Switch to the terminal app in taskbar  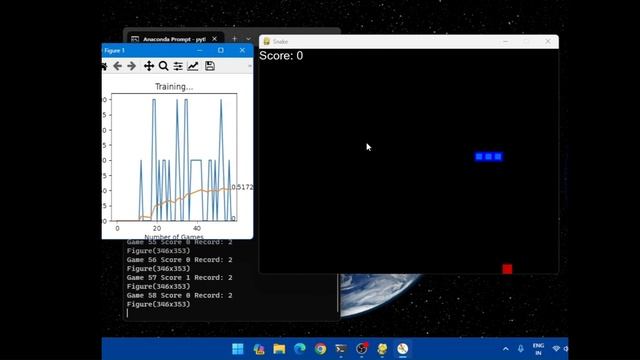341,349
